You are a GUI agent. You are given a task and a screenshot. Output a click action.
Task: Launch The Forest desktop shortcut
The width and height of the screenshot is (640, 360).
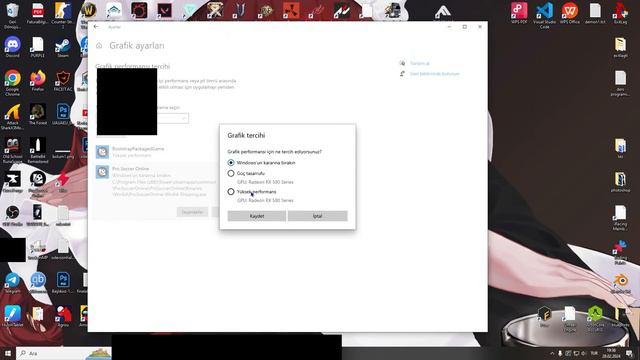pyautogui.click(x=38, y=114)
